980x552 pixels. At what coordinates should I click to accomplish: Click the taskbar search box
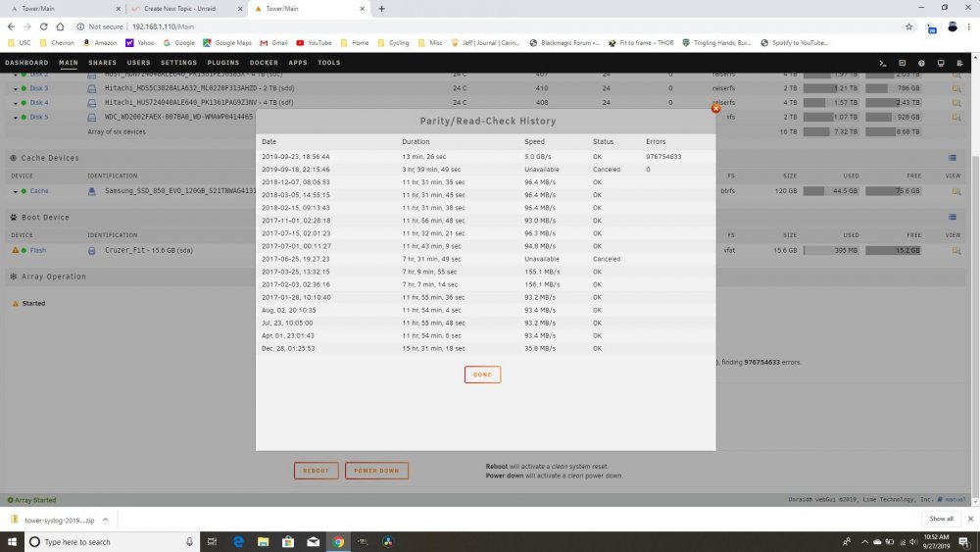coord(112,542)
